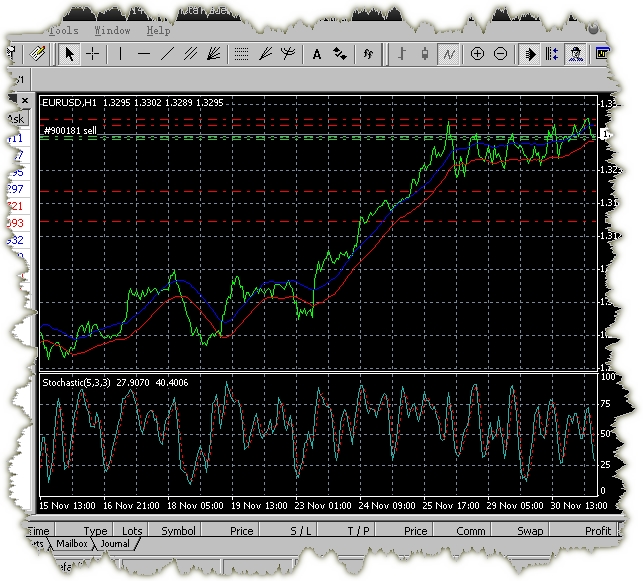The image size is (643, 581).
Task: Click the 23 Nov 01:00 time label
Action: [x=323, y=506]
